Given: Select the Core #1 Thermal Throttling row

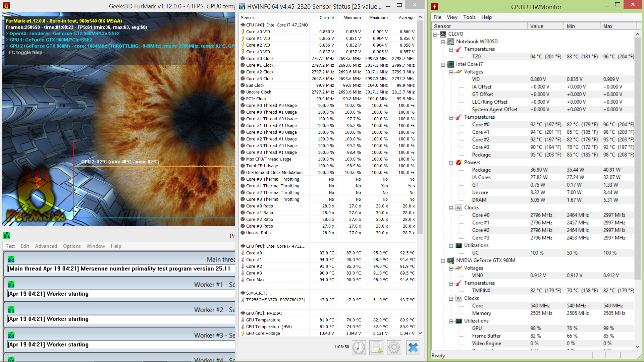Looking at the screenshot, I should (x=328, y=186).
